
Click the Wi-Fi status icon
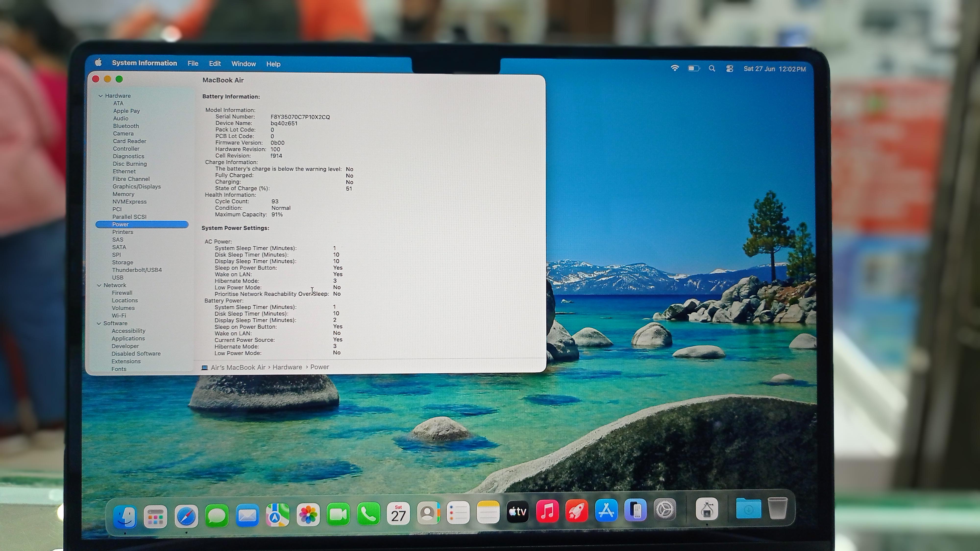(674, 68)
